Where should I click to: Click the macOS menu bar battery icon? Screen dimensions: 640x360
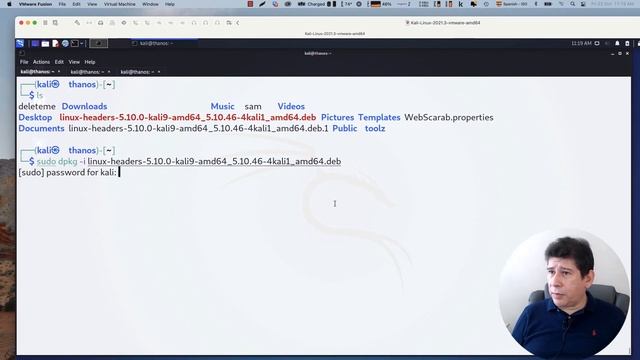(548, 4)
